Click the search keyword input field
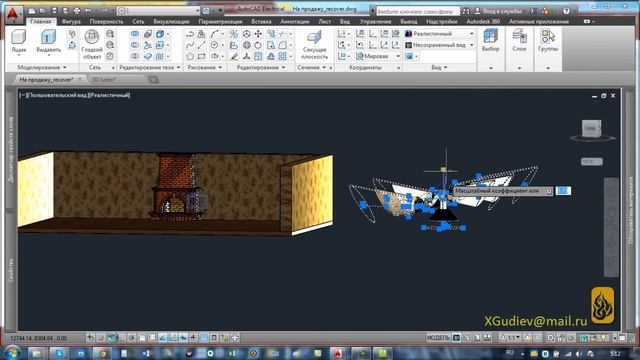Screen dimensions: 640x360 [x=418, y=11]
